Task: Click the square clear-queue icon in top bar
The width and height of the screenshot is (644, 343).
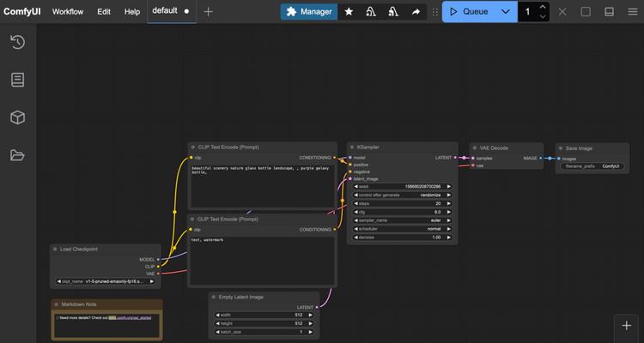Action: [586, 12]
